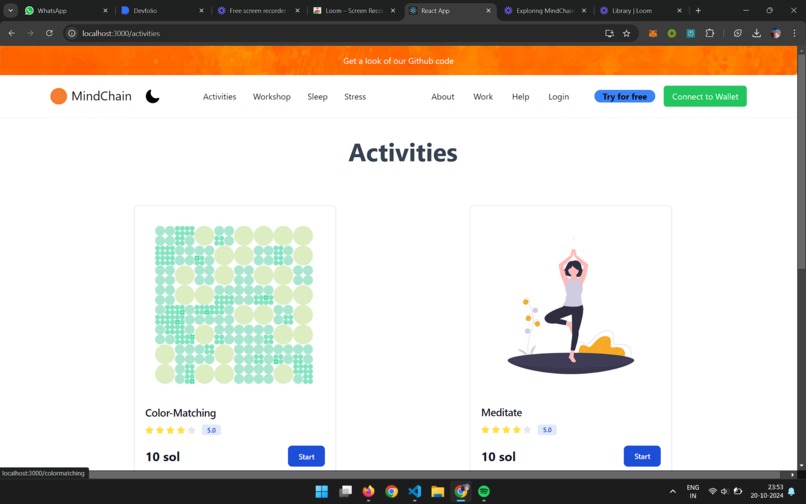Open the Workshop nav link
Viewport: 806px width, 504px height.
tap(271, 97)
